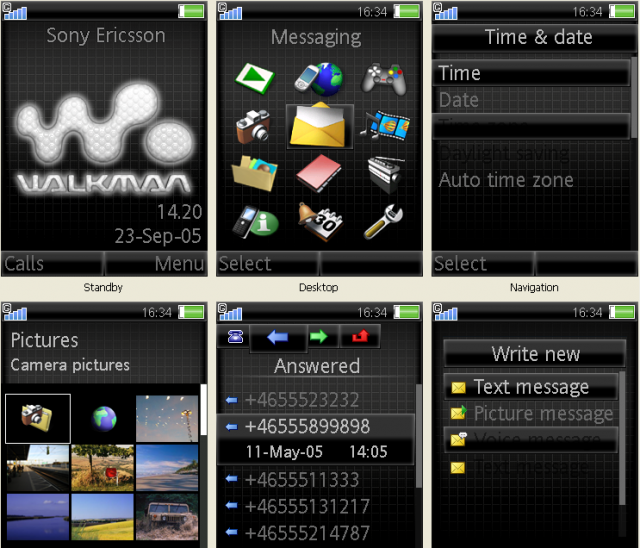Open the yellow field landscape thumbnail
640x548 pixels.
102,517
